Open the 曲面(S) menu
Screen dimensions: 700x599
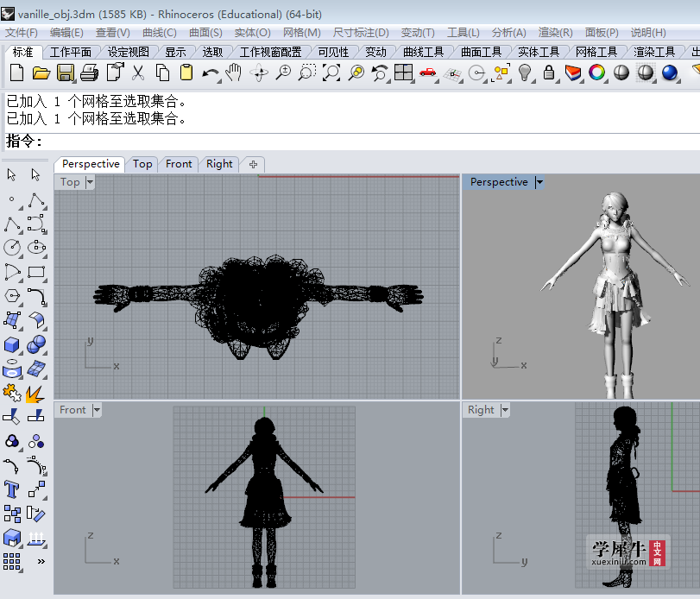tap(205, 33)
